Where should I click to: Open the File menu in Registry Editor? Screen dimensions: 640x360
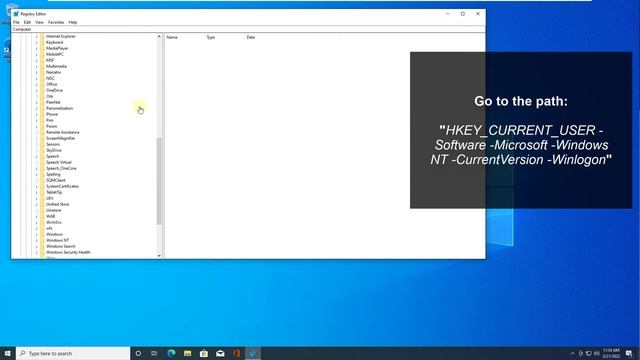pyautogui.click(x=16, y=22)
